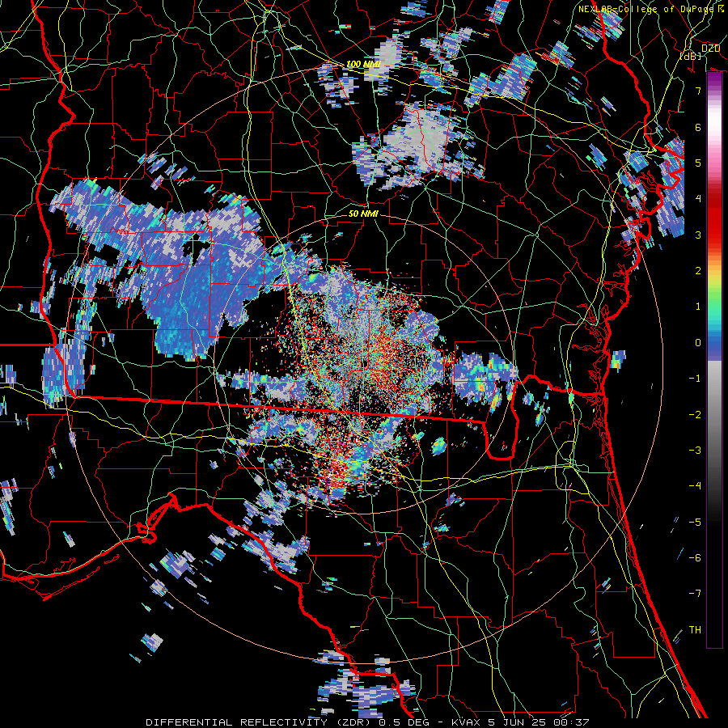Click the "-7" value on the color scale
The image size is (728, 728).
(695, 594)
